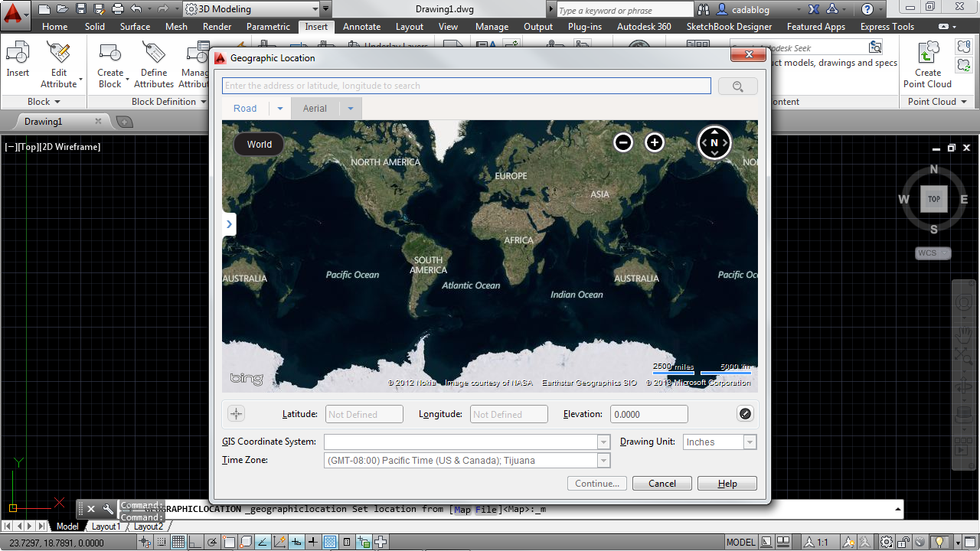Click the ViewCube TOP face
The height and width of the screenshot is (551, 980).
tap(934, 199)
